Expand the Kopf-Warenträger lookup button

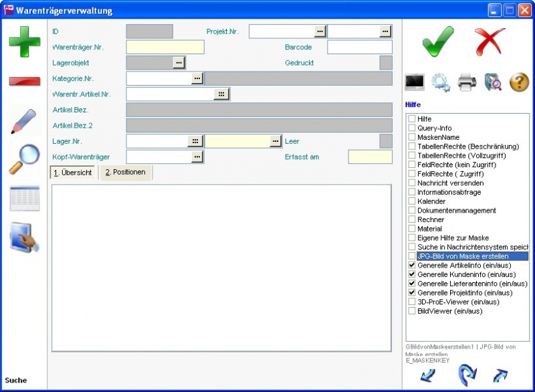[x=197, y=157]
